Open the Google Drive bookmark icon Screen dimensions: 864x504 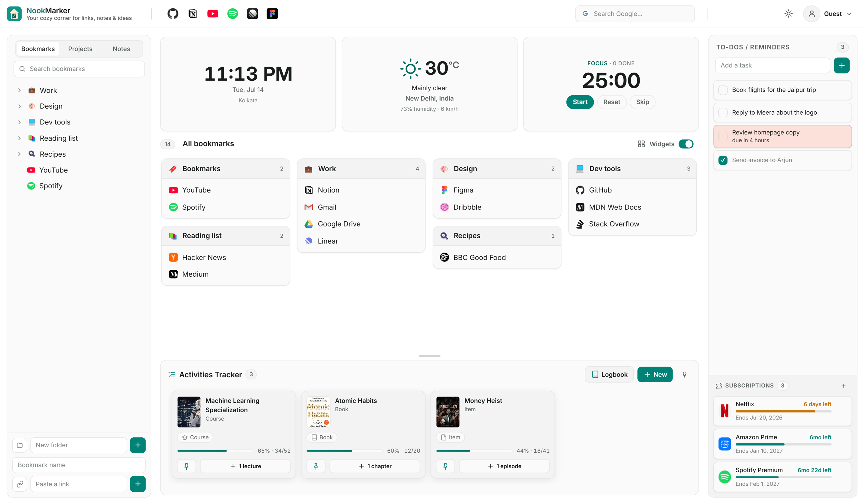309,224
